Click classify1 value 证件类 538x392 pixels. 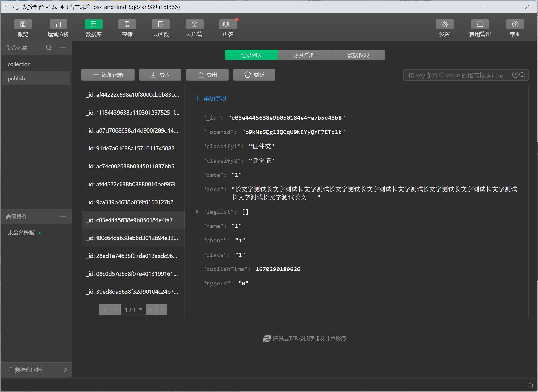pos(261,146)
